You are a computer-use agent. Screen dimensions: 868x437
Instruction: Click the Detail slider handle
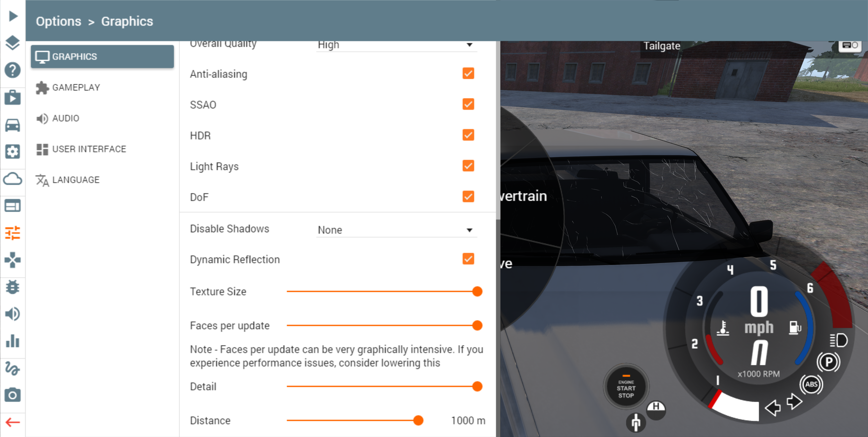(477, 386)
